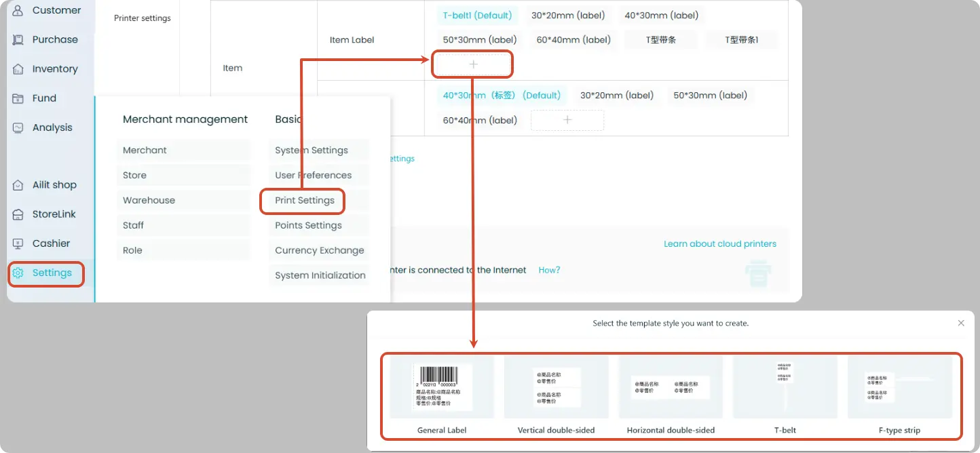Image resolution: width=980 pixels, height=453 pixels.
Task: Click the Analysis chart icon in sidebar
Action: coord(18,127)
